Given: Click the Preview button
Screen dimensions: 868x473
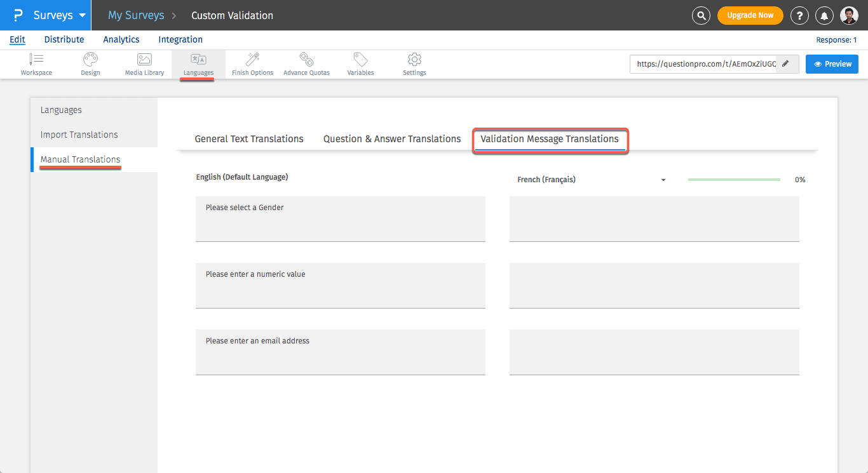Looking at the screenshot, I should pos(832,64).
